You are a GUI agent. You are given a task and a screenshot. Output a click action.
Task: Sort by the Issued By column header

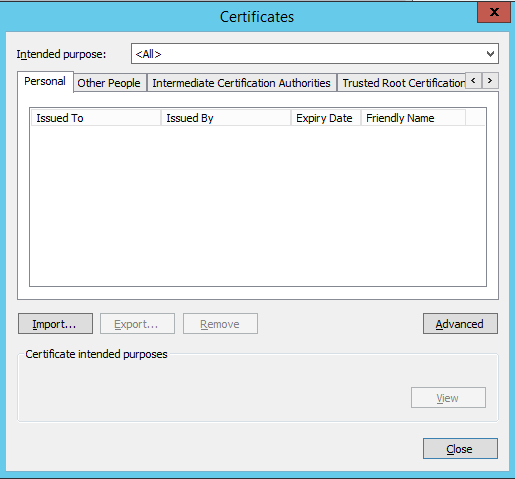(226, 118)
